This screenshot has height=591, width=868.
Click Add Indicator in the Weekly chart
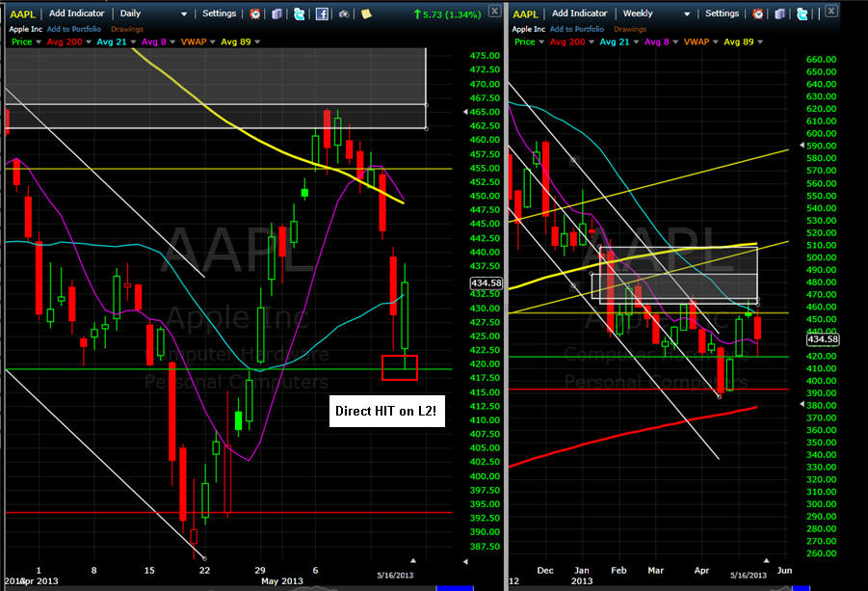(x=579, y=13)
